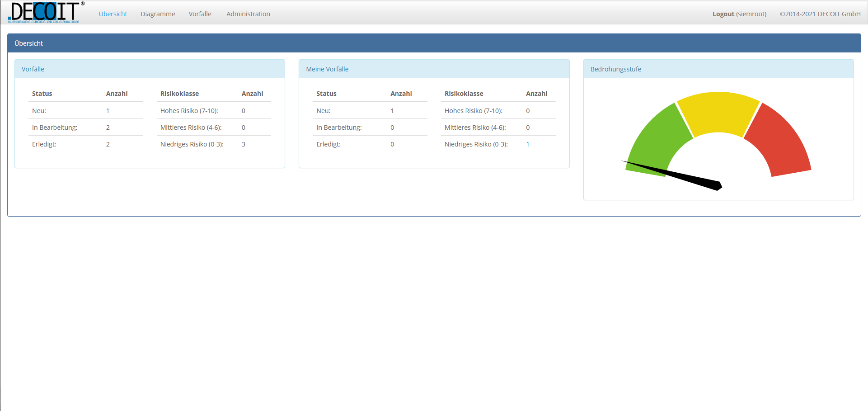Screen dimensions: 868x411
Task: Click the Bedrohungsstufe panel title
Action: click(616, 69)
